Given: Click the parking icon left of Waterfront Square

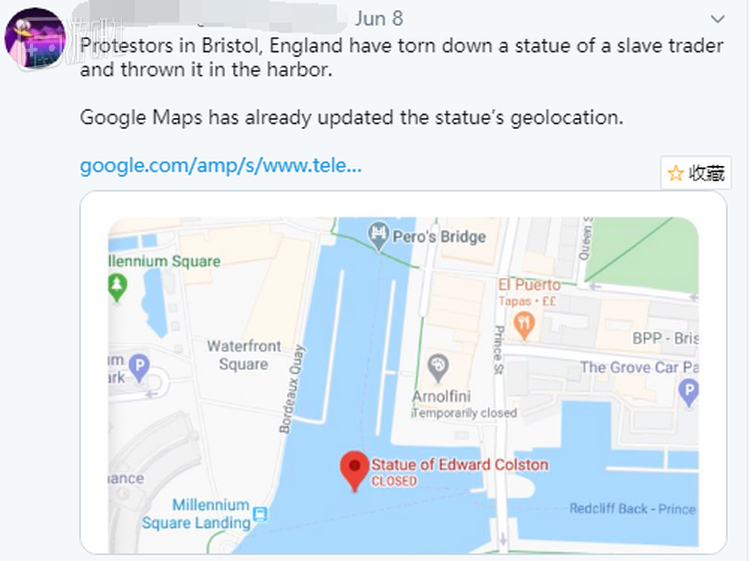Looking at the screenshot, I should pos(139,368).
